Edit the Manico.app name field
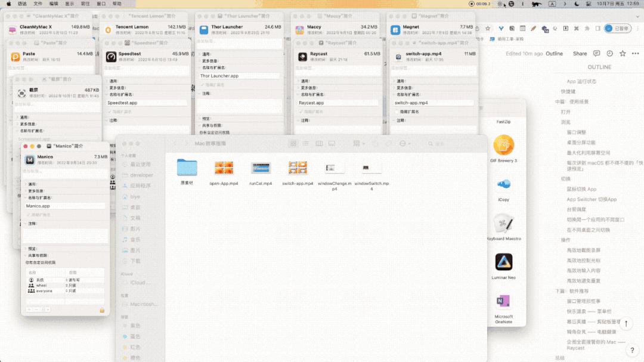The width and height of the screenshot is (644, 362). 65,206
